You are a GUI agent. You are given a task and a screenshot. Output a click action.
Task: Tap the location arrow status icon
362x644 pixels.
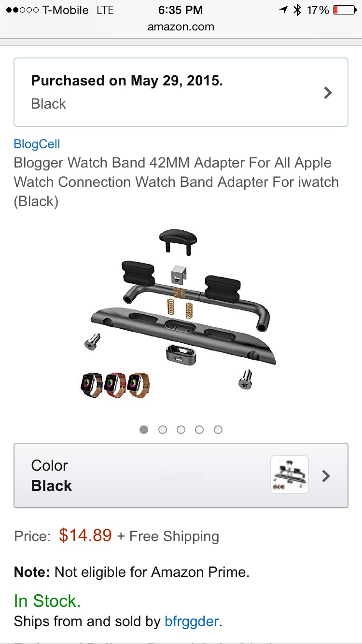point(283,10)
